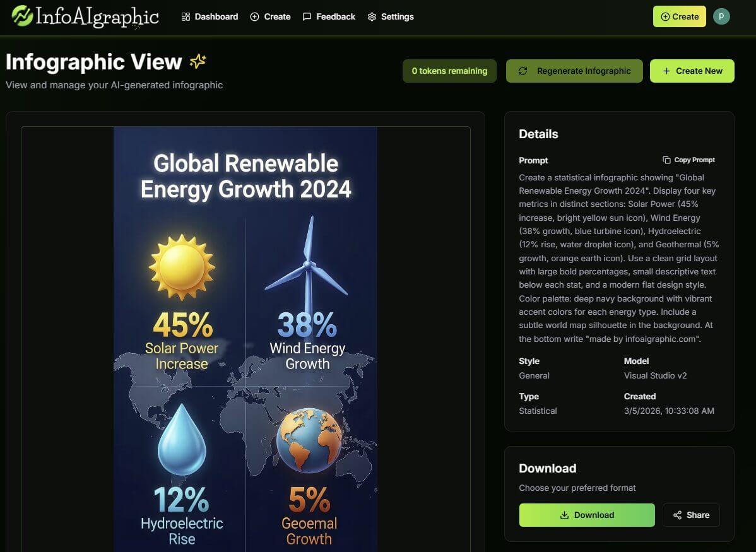Viewport: 756px width, 552px height.
Task: Click the Settings gear icon
Action: [372, 16]
